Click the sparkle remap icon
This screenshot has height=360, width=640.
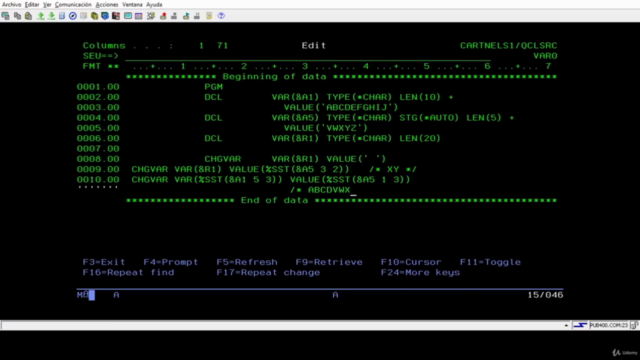[x=151, y=16]
